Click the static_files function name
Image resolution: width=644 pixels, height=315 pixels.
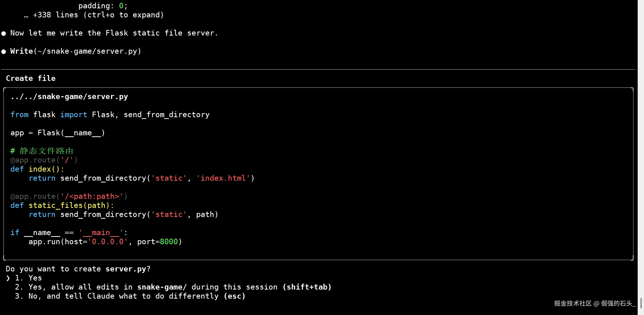point(55,205)
